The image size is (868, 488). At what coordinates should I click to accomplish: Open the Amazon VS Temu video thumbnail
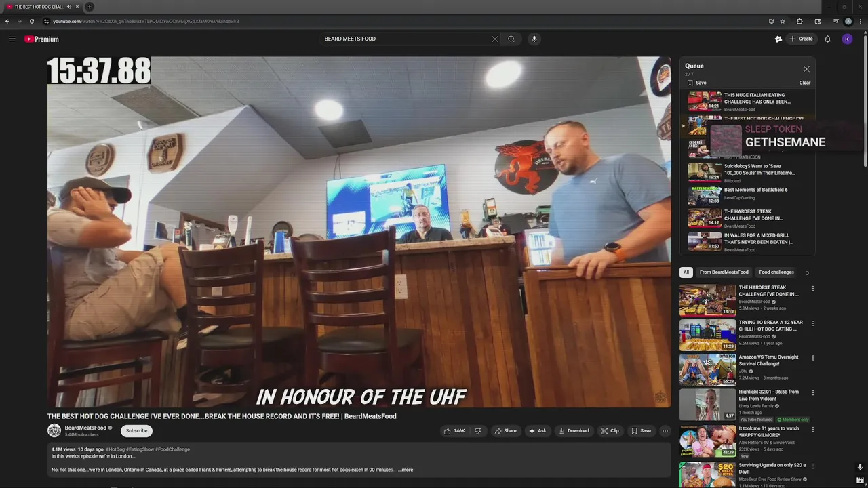(x=708, y=369)
